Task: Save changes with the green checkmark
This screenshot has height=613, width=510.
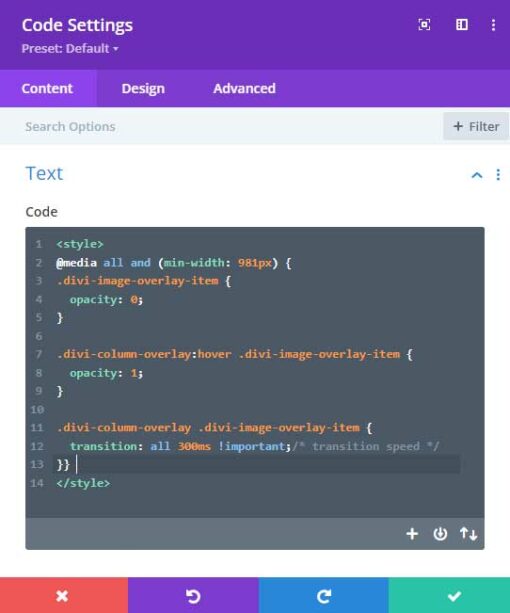Action: (x=449, y=595)
